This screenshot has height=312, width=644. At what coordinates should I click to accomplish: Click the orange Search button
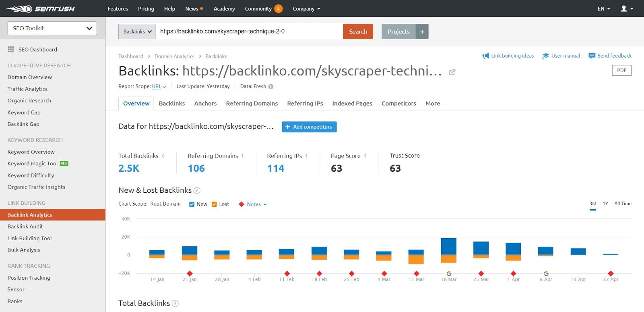pos(358,31)
